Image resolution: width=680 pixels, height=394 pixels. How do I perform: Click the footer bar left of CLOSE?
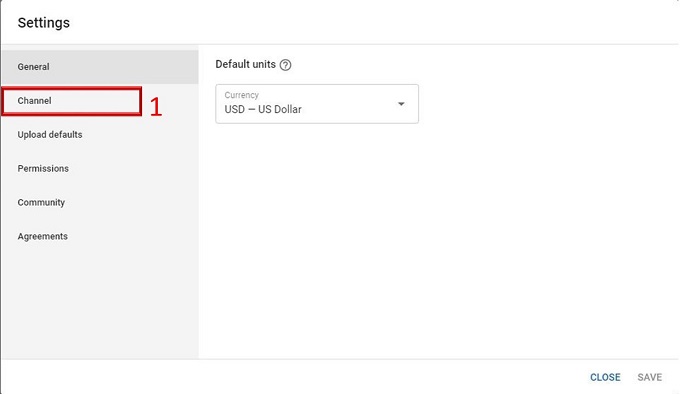[x=295, y=377]
